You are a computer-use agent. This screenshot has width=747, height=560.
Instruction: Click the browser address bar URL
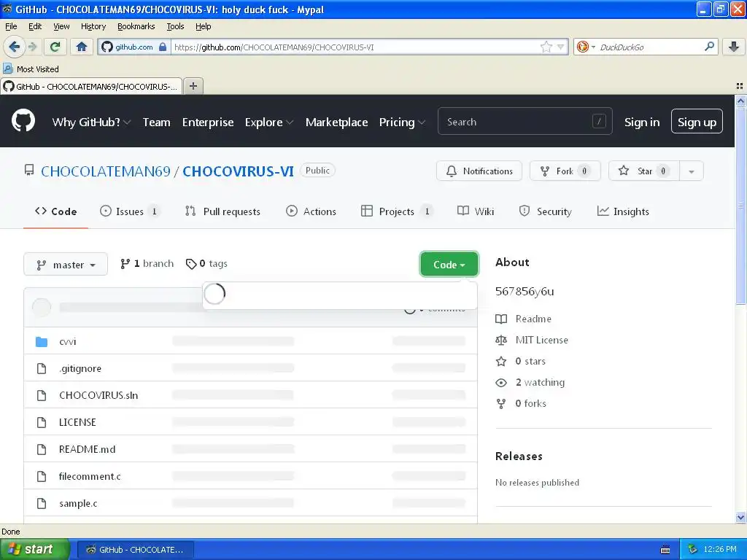(x=355, y=47)
